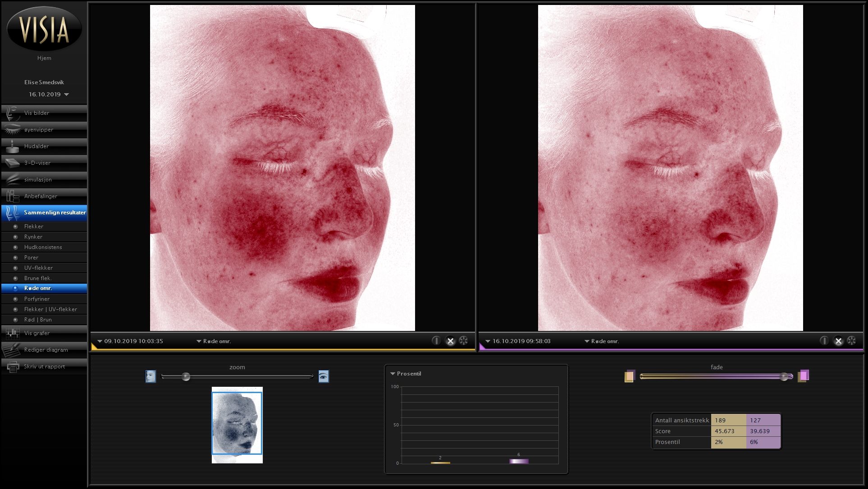Open Hudalder menu item

pyautogui.click(x=44, y=146)
